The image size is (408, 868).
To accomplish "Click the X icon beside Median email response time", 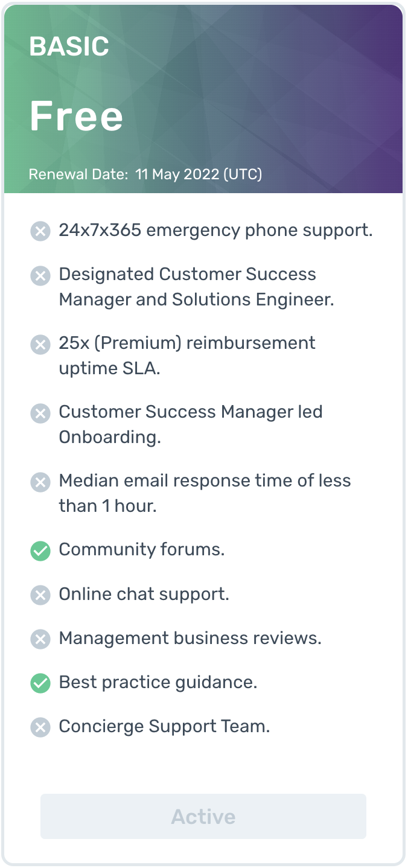I will pyautogui.click(x=40, y=482).
